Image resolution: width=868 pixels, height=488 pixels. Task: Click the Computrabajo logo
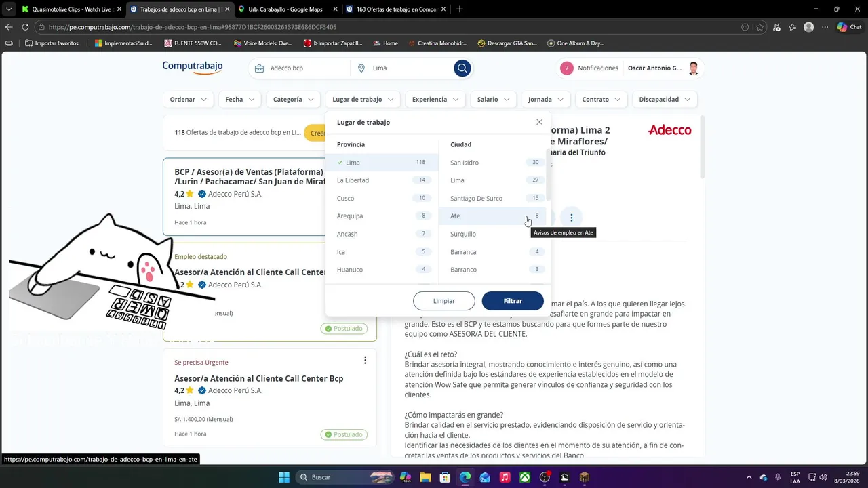tap(193, 66)
